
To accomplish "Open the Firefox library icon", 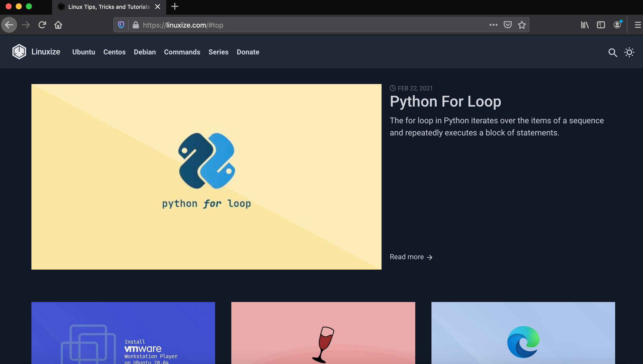I will [585, 25].
